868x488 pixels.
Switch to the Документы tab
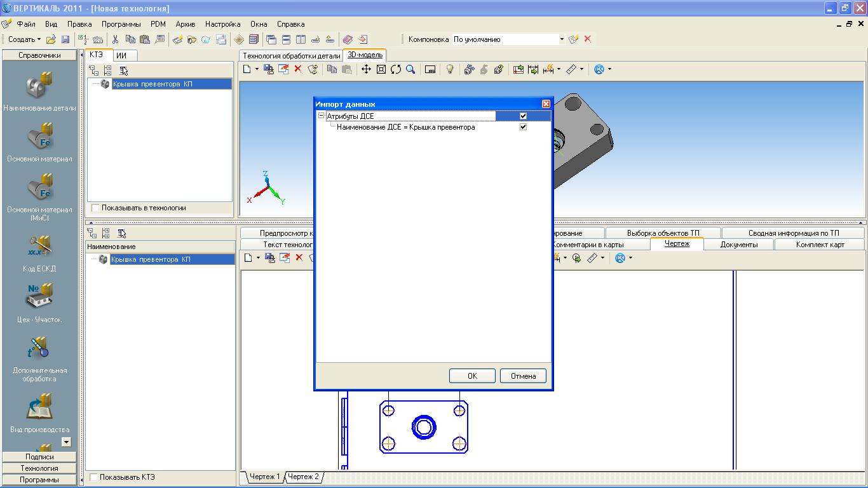[x=739, y=245]
